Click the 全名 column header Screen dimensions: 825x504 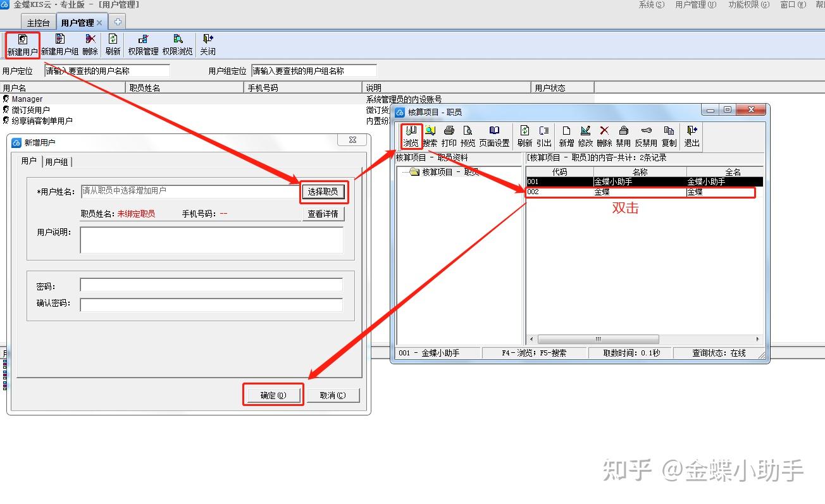coord(726,172)
